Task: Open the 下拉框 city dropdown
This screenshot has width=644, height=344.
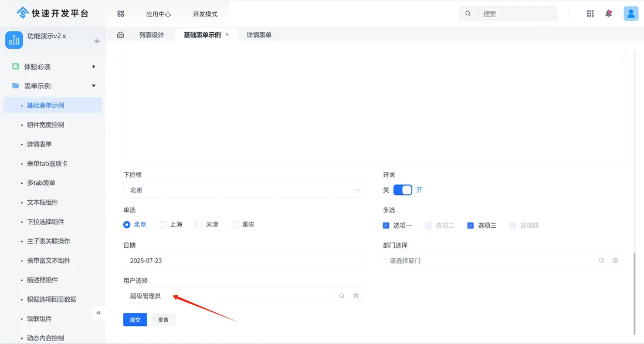Action: click(x=243, y=190)
